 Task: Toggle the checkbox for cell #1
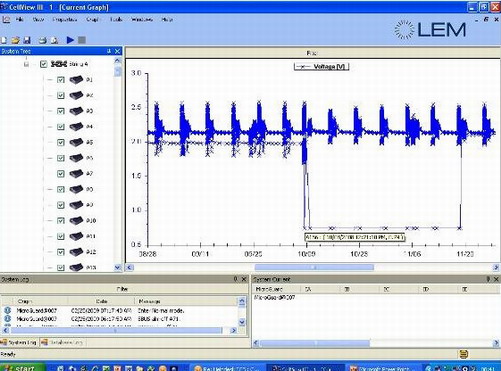coord(61,80)
